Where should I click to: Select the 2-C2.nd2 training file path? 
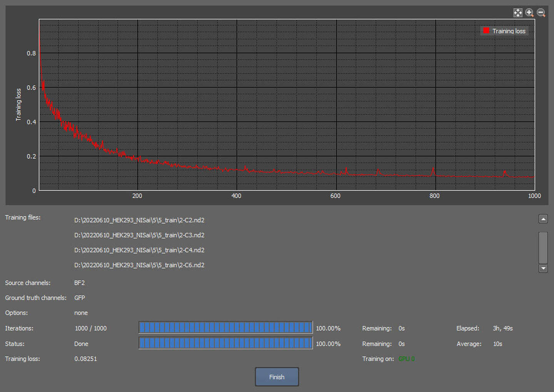pos(139,220)
